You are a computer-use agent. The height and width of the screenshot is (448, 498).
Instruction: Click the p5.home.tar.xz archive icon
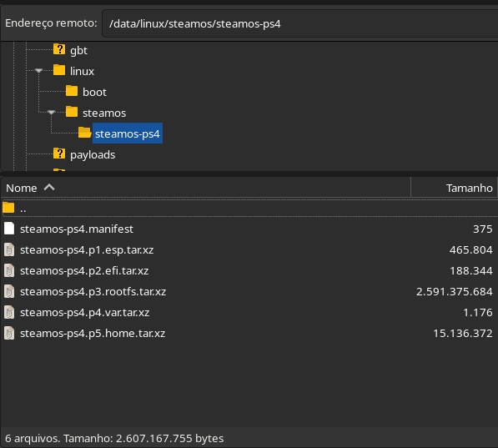[x=9, y=333]
